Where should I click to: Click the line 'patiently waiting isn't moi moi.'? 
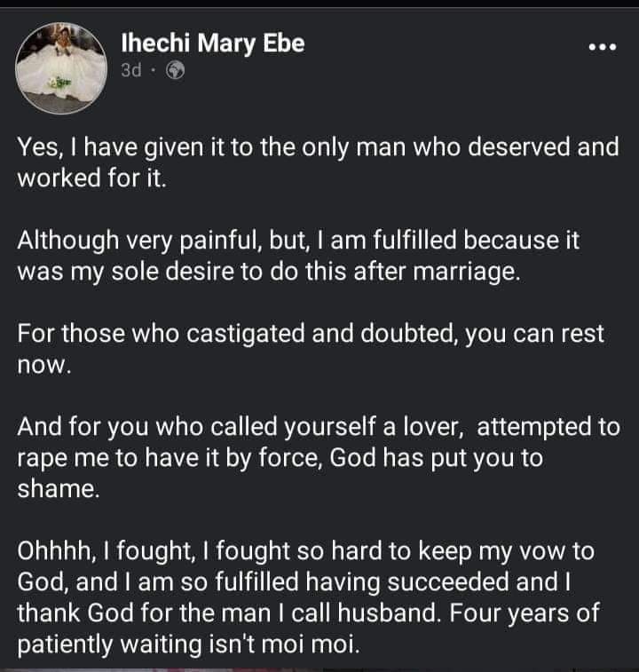188,644
